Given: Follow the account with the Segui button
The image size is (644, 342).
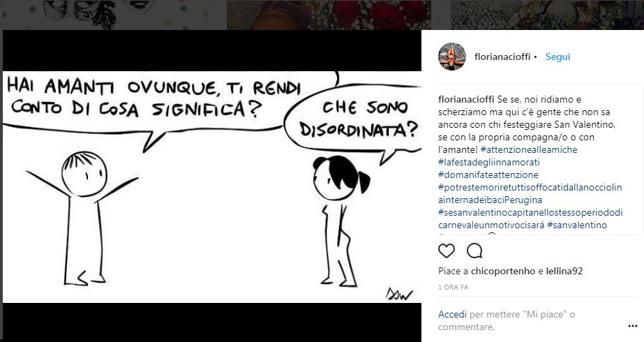Looking at the screenshot, I should tap(557, 57).
